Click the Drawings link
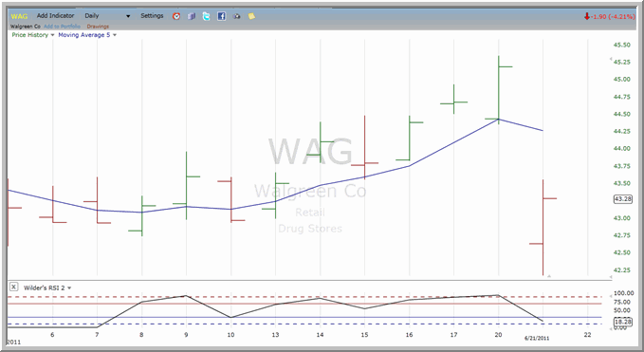The width and height of the screenshot is (644, 352). [98, 27]
